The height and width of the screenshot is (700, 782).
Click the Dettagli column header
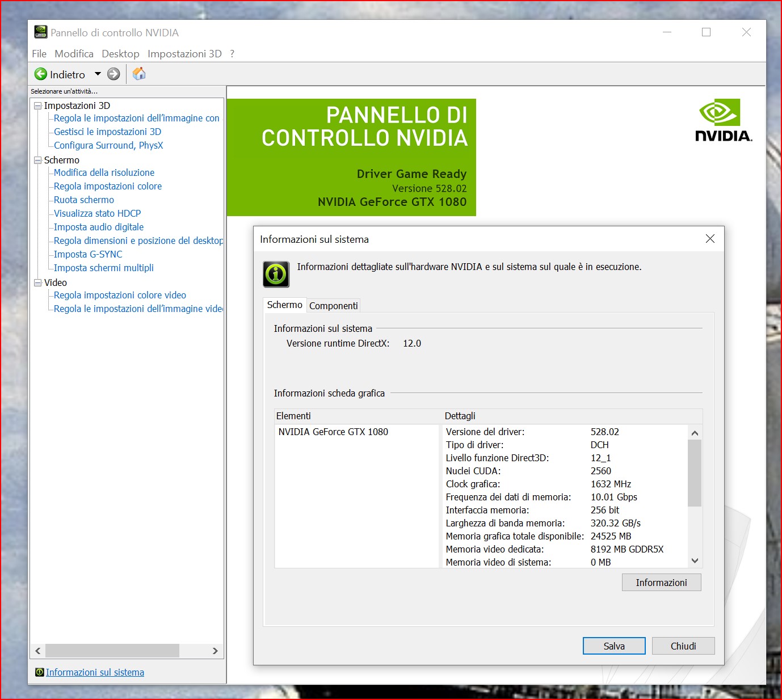point(571,416)
